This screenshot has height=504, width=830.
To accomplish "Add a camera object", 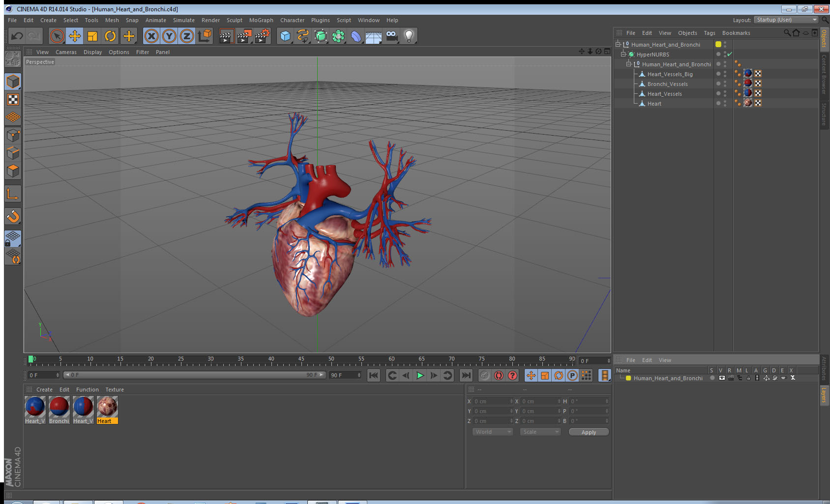I will coord(391,36).
